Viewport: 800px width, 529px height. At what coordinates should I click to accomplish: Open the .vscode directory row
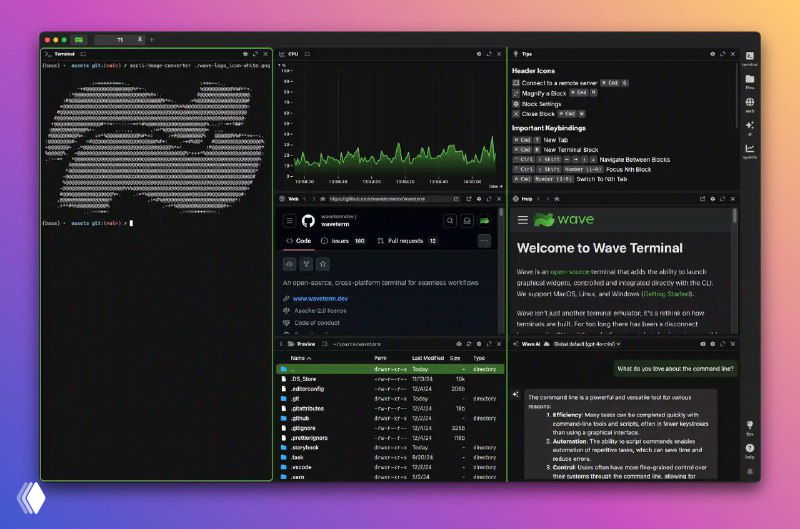[390, 467]
